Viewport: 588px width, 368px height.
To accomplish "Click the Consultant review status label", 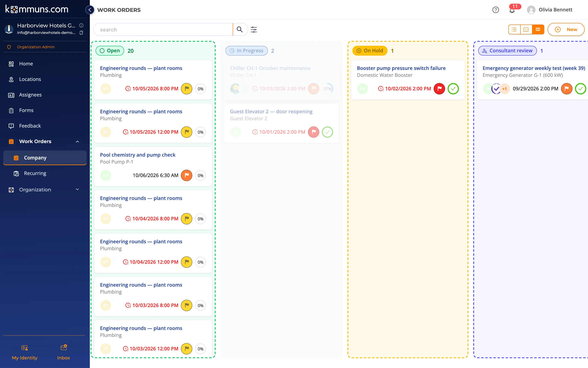I will tap(507, 51).
